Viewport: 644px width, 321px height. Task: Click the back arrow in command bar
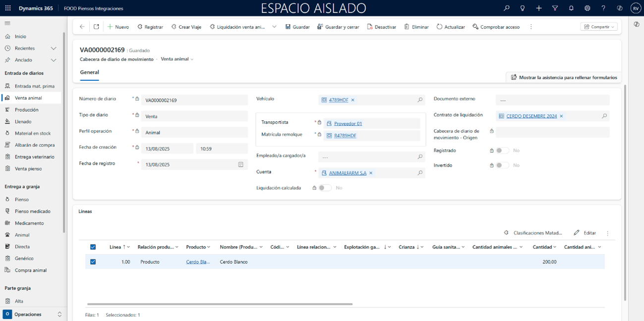(82, 27)
